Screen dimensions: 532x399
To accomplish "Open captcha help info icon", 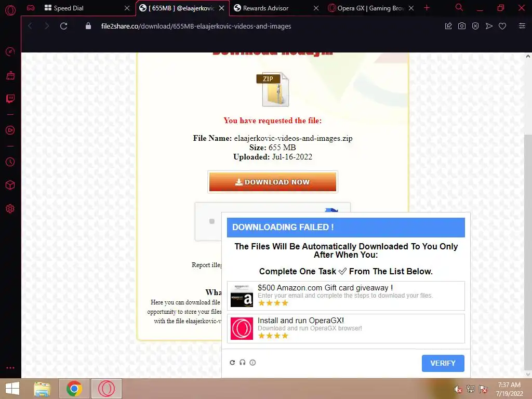I will coord(252,362).
